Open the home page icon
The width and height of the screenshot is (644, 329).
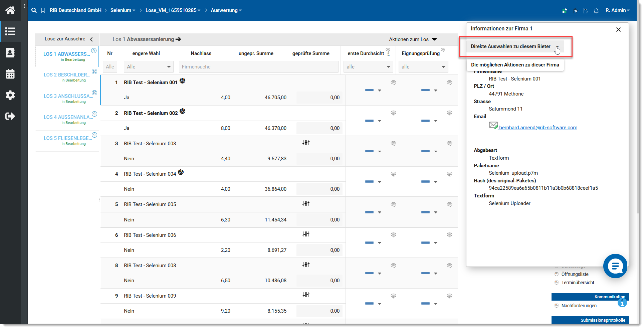10,10
